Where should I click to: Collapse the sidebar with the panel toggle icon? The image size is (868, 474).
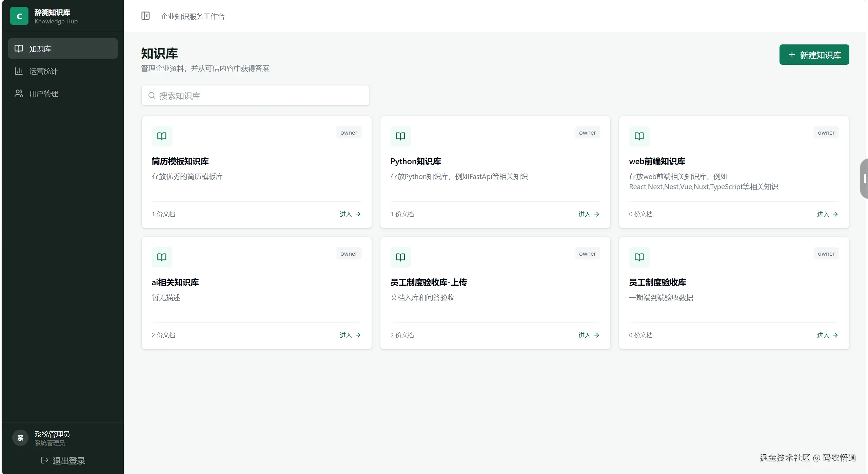145,16
